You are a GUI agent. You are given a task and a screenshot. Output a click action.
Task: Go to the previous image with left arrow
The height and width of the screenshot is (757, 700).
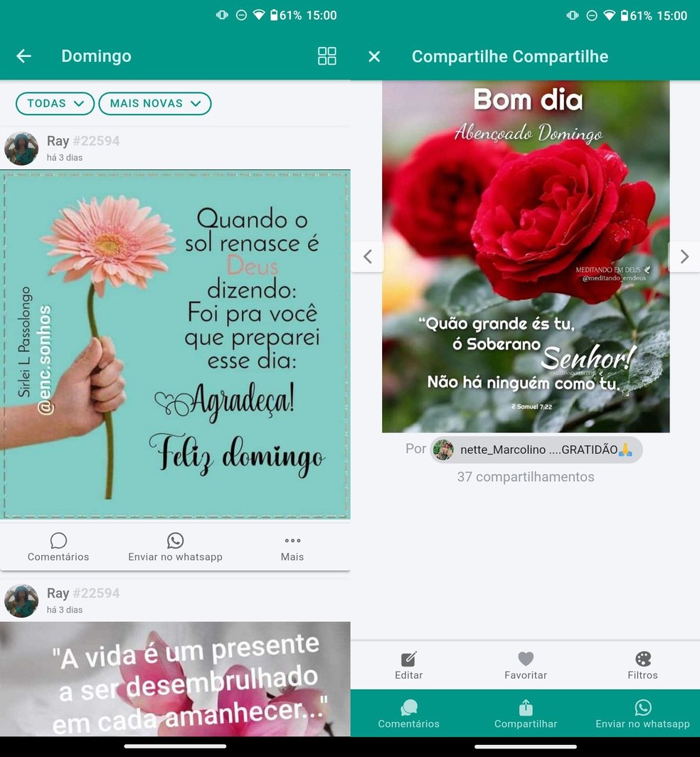coord(367,257)
